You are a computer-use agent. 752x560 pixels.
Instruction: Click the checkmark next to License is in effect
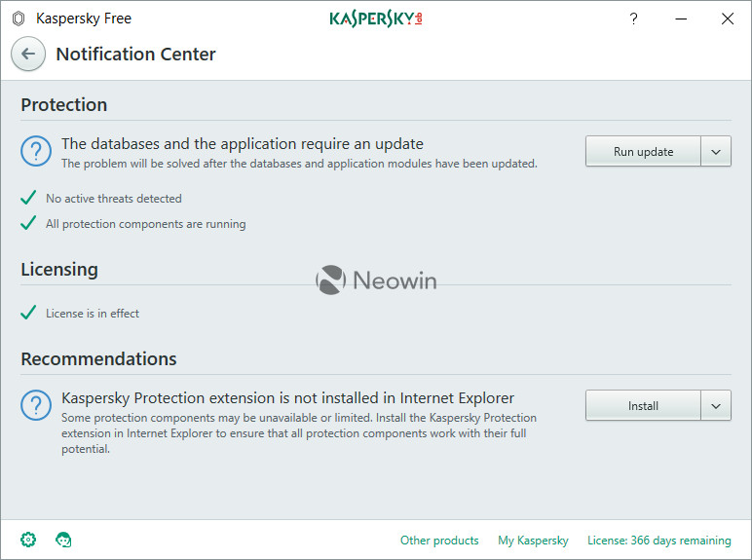point(28,313)
